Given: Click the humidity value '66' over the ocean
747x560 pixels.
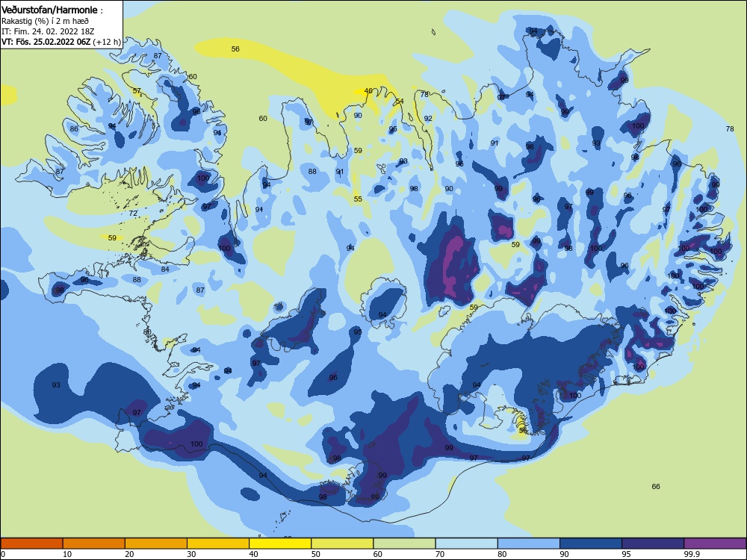Looking at the screenshot, I should (x=656, y=487).
